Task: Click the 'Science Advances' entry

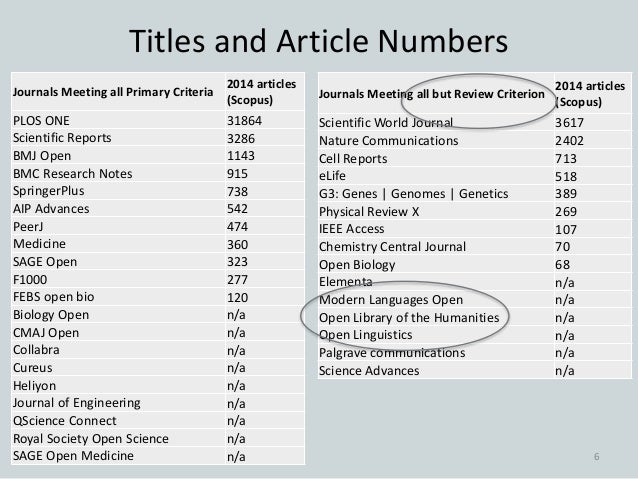Action: point(369,371)
